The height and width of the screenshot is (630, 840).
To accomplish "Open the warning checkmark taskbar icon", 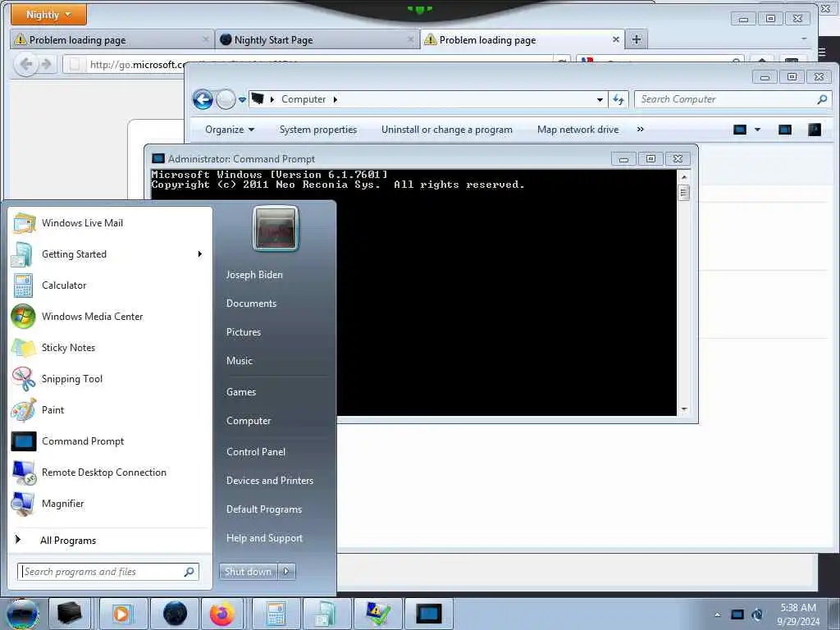I will 377,614.
